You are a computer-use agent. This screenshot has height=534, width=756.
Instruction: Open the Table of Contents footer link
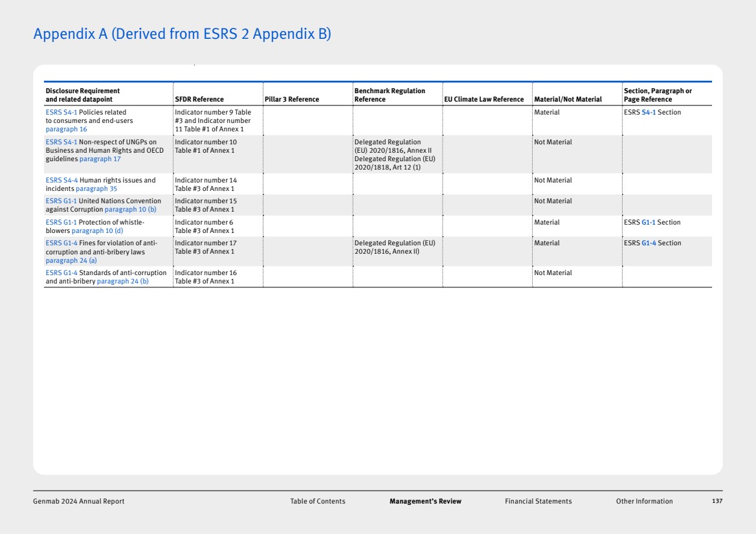point(317,502)
